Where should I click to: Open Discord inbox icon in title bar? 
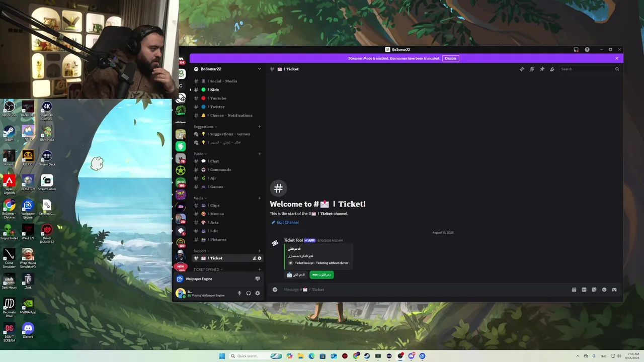point(576,50)
